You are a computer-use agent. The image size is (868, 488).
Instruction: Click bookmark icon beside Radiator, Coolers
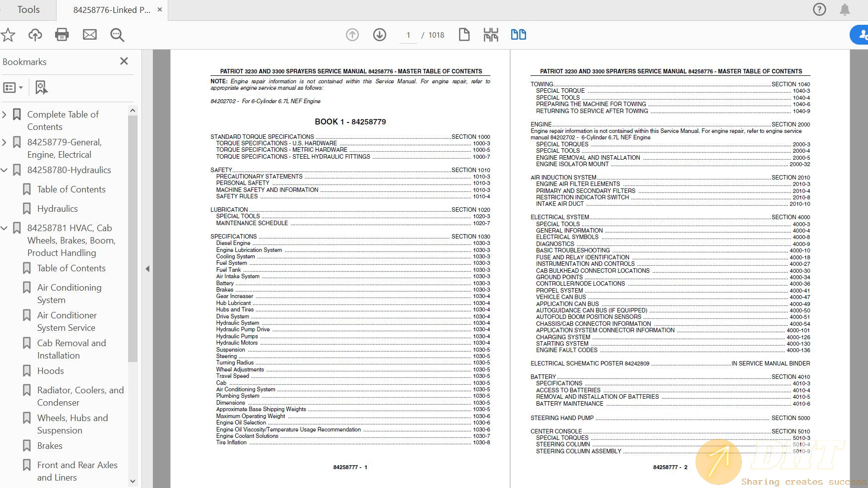[27, 390]
